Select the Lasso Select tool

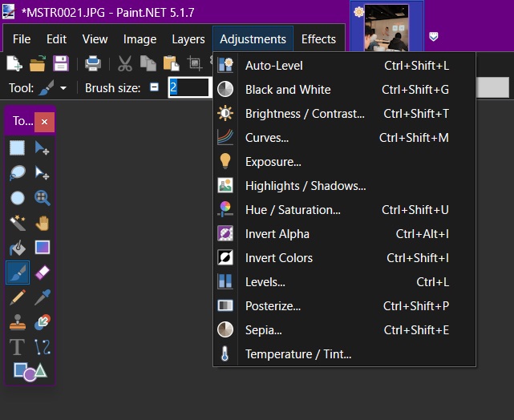(18, 172)
